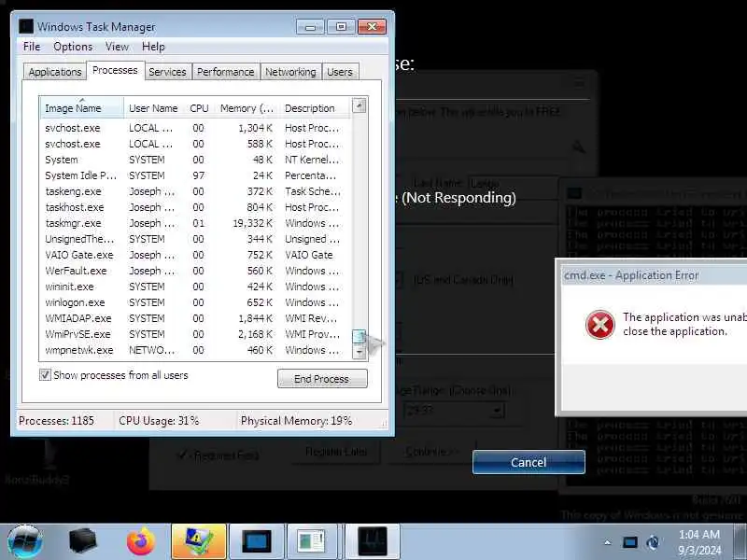Open the Windows Start orb

(x=25, y=541)
